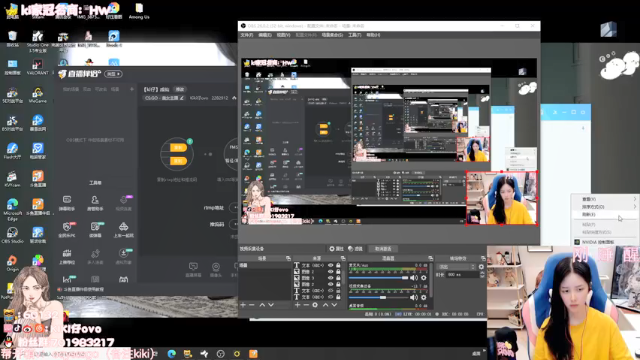Viewport: 640px width, 360px height.
Task: Pop out the 混音器 dock panel
Action: (x=430, y=258)
